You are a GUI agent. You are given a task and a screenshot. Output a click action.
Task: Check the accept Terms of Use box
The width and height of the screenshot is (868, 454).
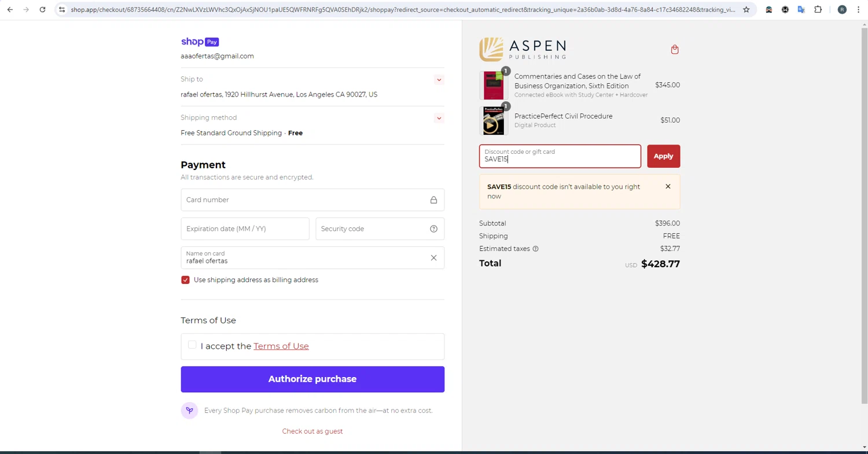(192, 345)
